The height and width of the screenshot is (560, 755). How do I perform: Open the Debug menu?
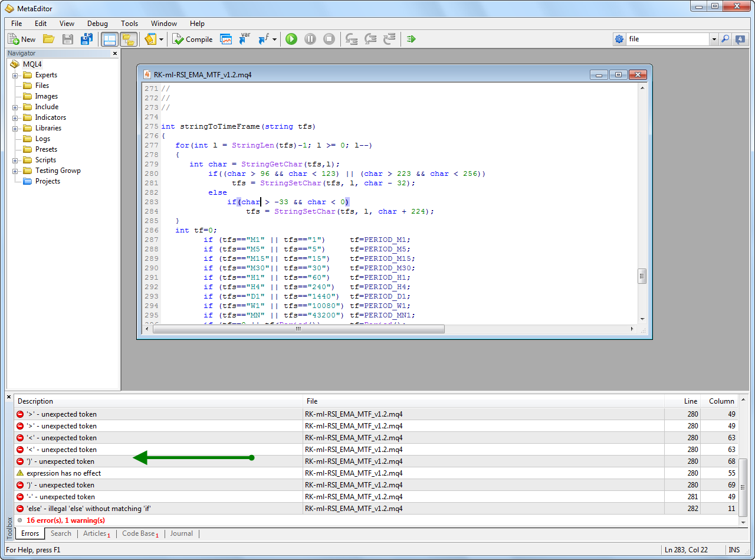pyautogui.click(x=97, y=24)
